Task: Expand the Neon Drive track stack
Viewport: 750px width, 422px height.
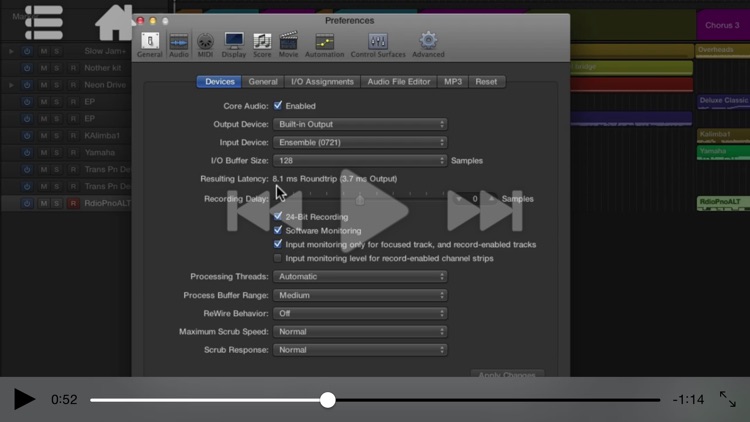Action: 11,85
